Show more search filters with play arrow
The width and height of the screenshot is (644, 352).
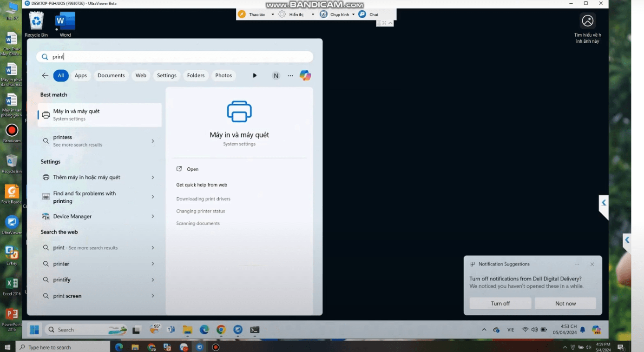point(255,75)
